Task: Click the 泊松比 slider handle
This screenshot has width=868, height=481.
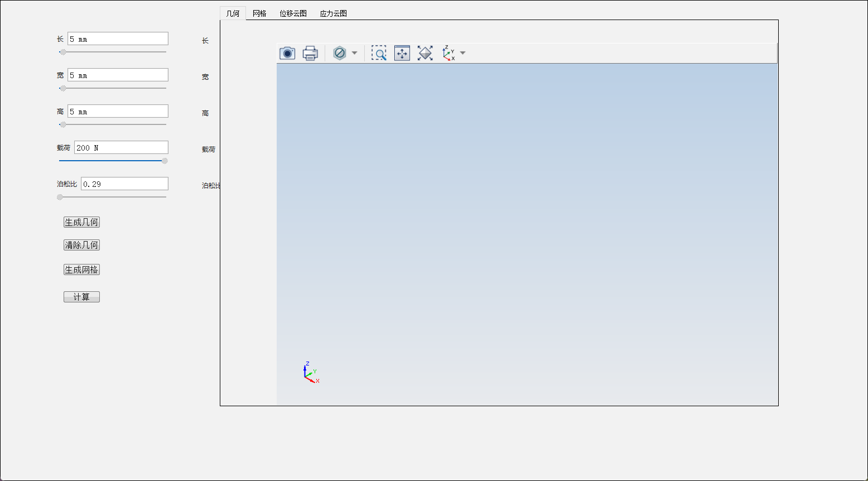Action: pos(60,197)
